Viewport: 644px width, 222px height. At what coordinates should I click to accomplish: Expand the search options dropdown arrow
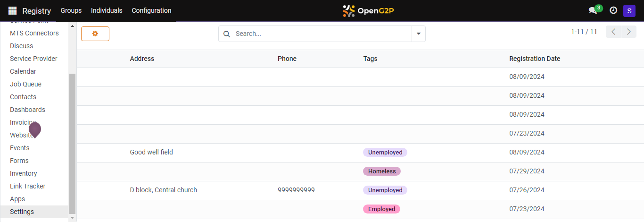[418, 34]
